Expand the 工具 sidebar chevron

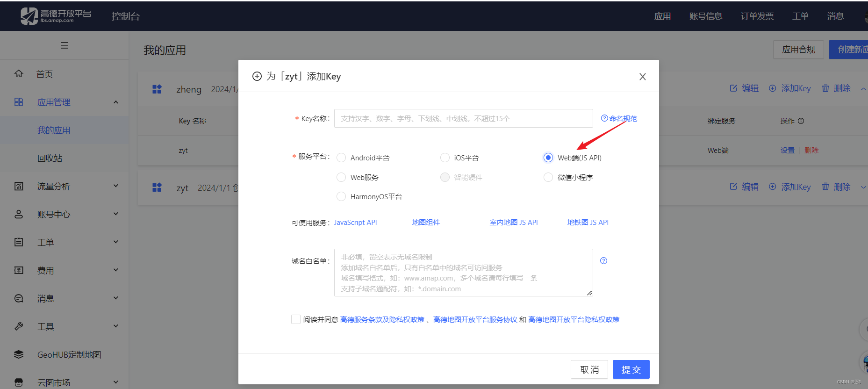[x=116, y=326]
